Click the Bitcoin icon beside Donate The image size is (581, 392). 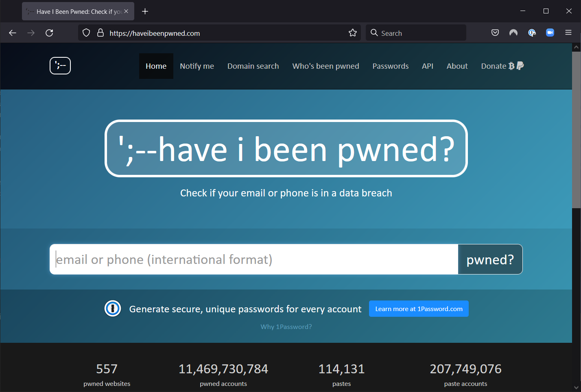pos(511,66)
